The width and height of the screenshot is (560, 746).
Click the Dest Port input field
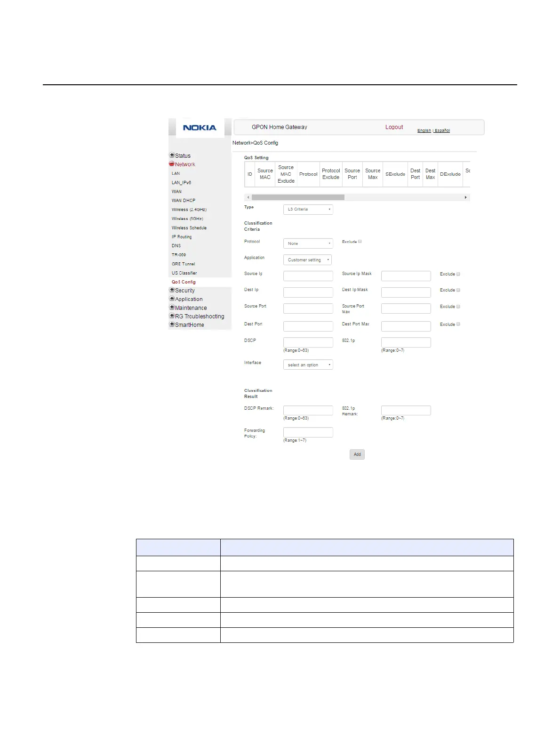coord(308,326)
